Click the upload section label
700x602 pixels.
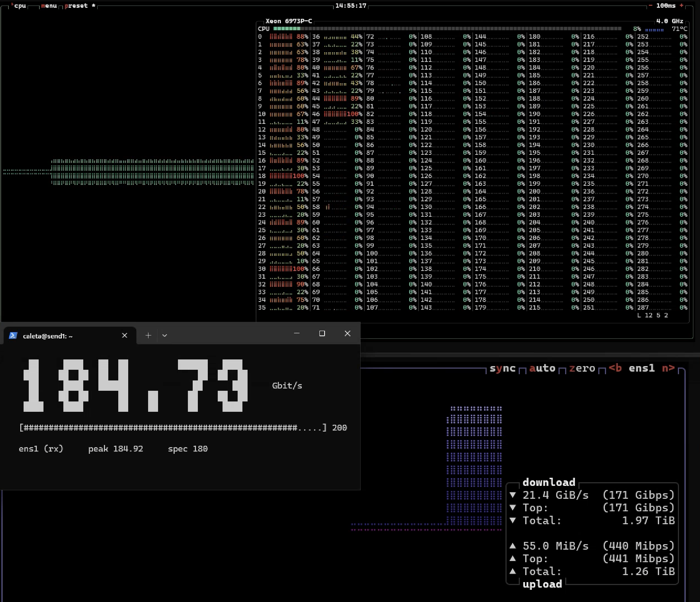click(542, 584)
